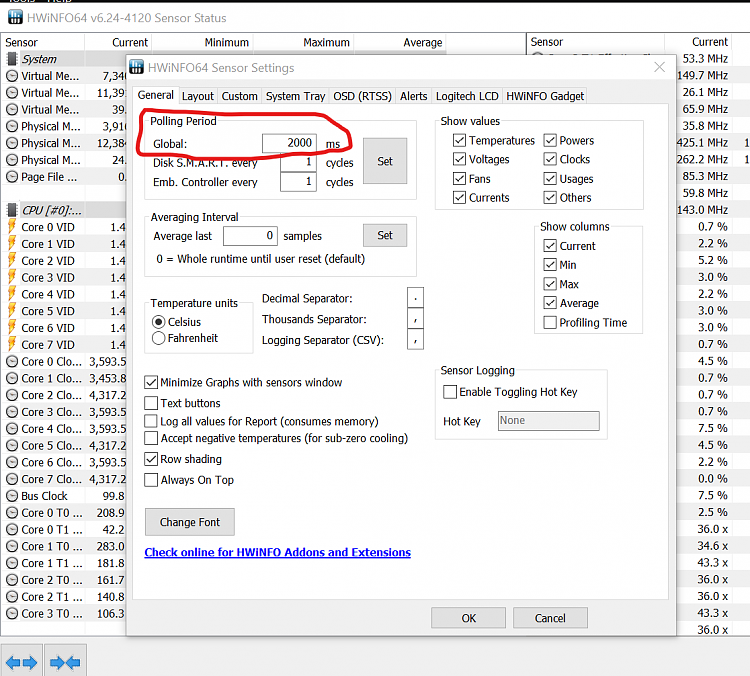Toggle the Row shading checkbox

coord(151,459)
